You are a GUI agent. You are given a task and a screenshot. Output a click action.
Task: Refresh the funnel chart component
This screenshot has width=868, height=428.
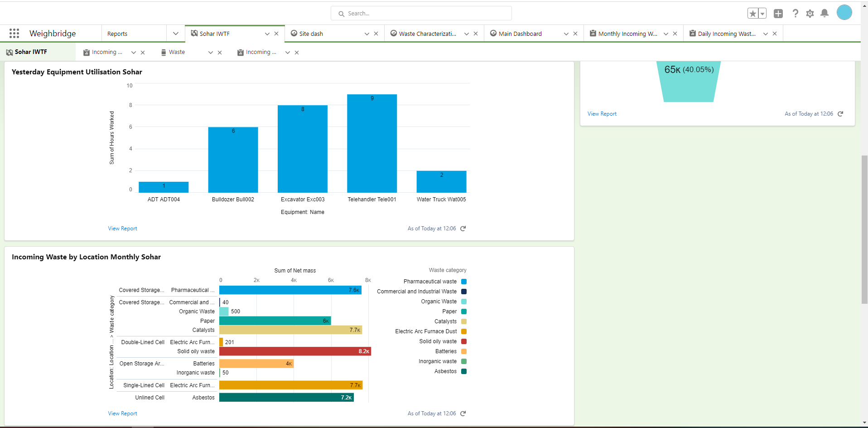[840, 114]
